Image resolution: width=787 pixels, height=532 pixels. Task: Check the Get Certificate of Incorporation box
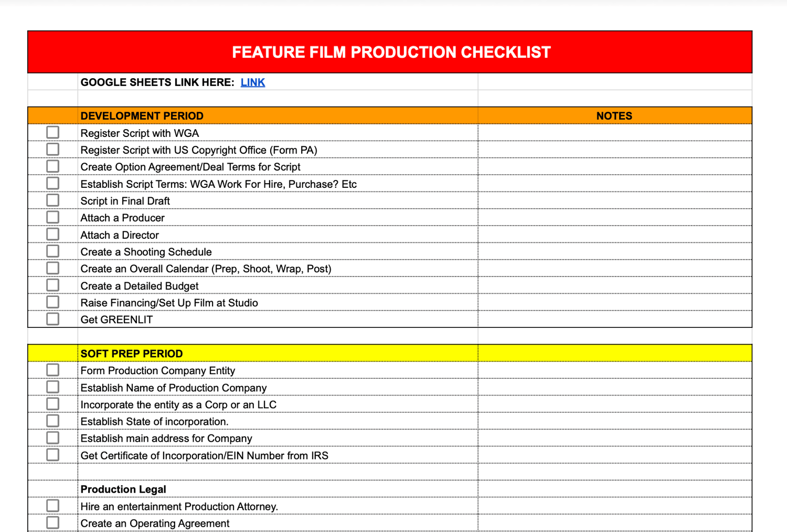pyautogui.click(x=52, y=455)
